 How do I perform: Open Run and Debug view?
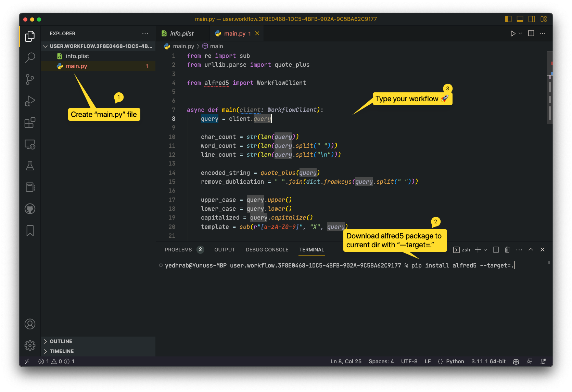pyautogui.click(x=30, y=101)
